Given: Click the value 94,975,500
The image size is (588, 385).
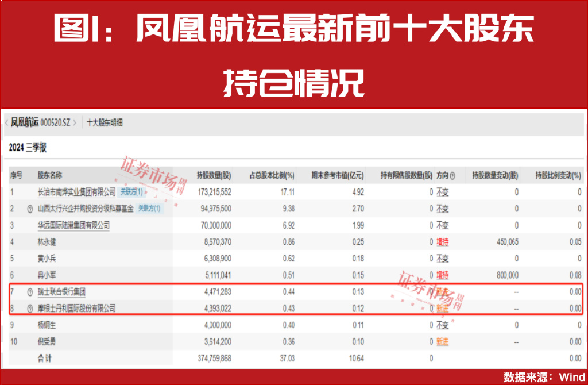Looking at the screenshot, I should click(216, 209).
